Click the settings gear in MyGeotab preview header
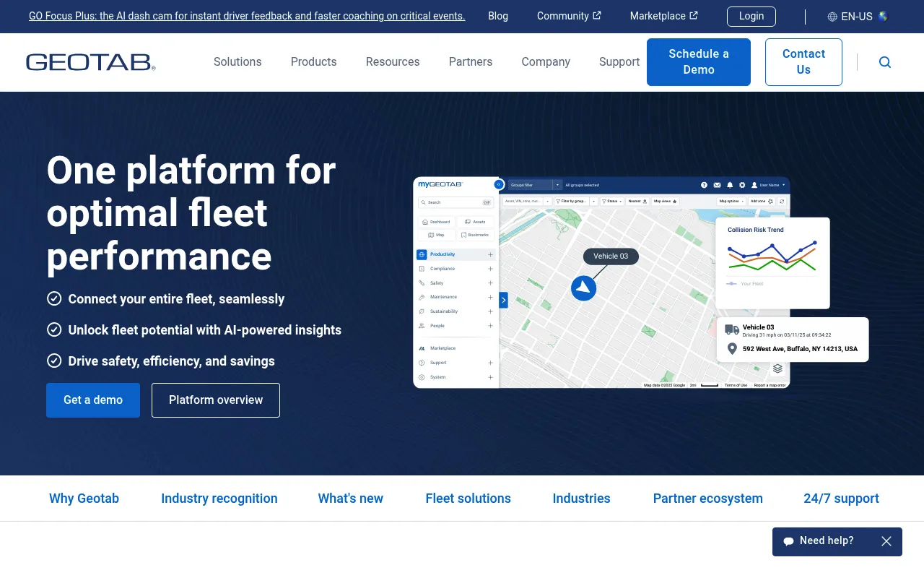 click(x=742, y=185)
